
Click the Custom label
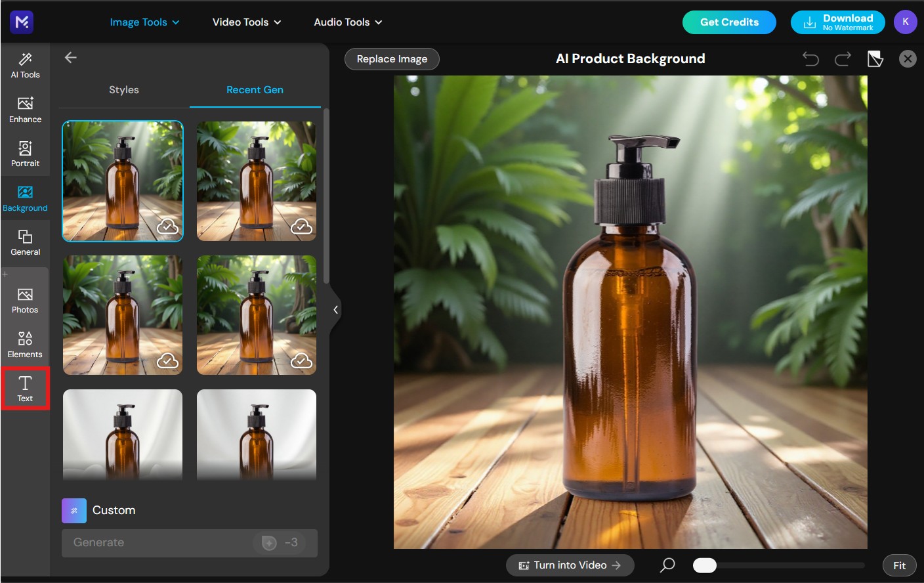pyautogui.click(x=114, y=510)
